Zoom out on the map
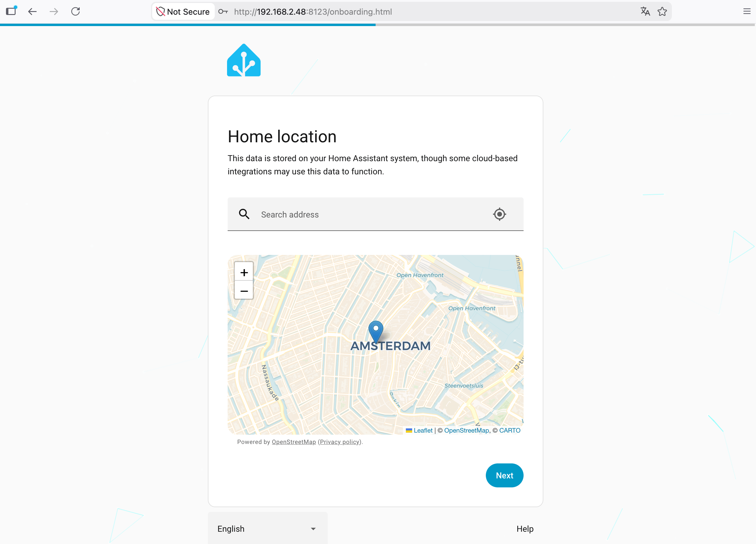Viewport: 756px width, 544px height. click(x=244, y=291)
